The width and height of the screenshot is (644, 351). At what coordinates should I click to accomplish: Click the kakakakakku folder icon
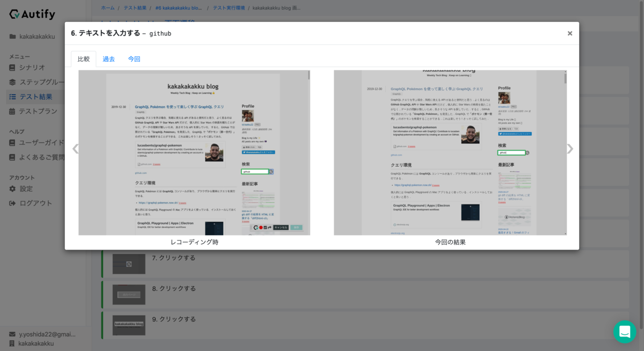click(12, 36)
